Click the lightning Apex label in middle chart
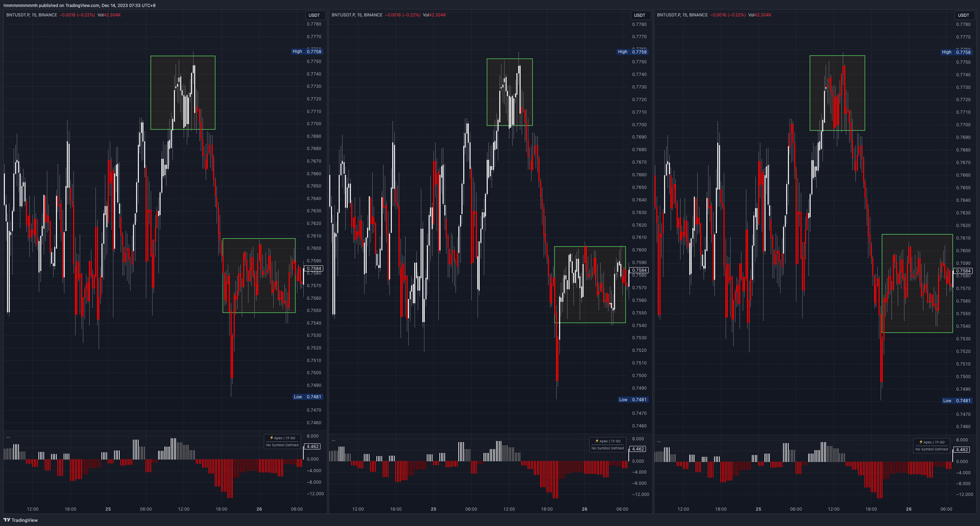Viewport: 980px width, 526px height. (x=607, y=441)
